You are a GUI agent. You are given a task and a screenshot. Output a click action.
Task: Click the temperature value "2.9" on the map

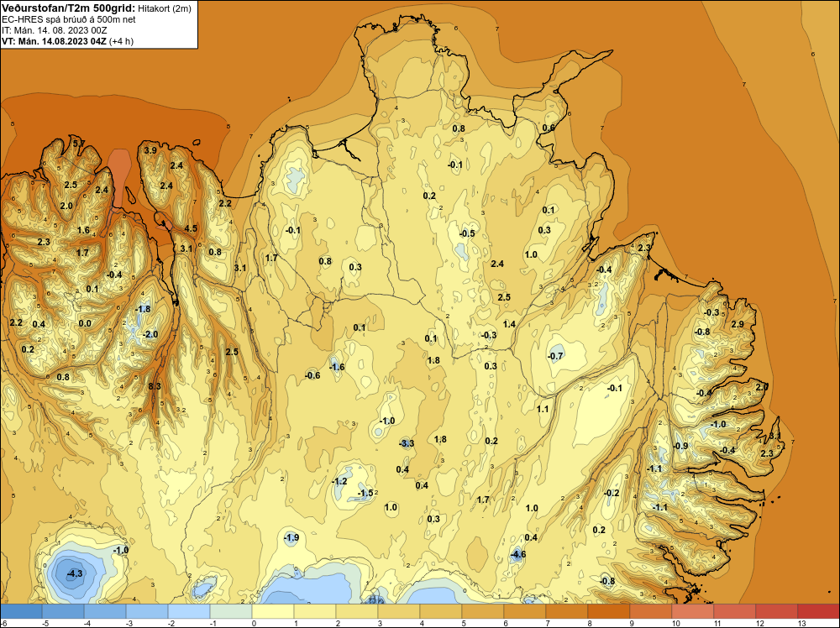click(738, 324)
